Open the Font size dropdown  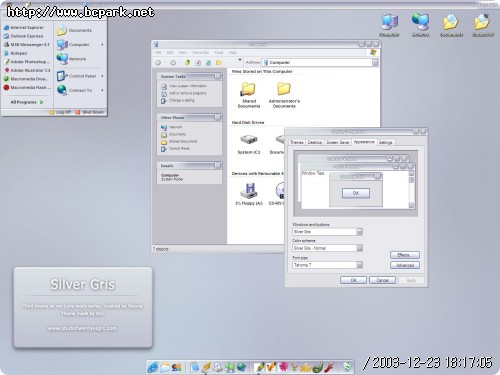[x=359, y=265]
